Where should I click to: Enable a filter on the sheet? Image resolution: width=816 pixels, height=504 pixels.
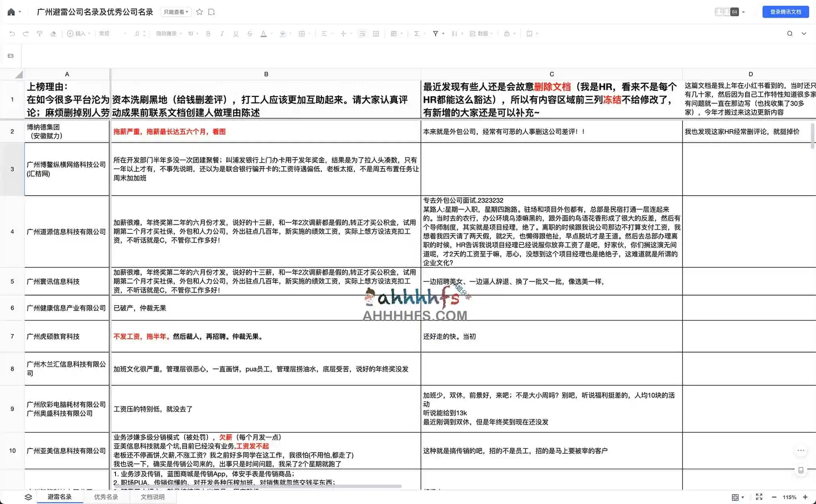tap(435, 33)
